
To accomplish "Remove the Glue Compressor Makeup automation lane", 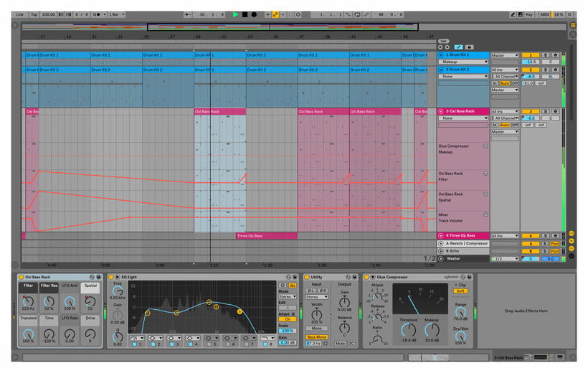I will tap(485, 146).
